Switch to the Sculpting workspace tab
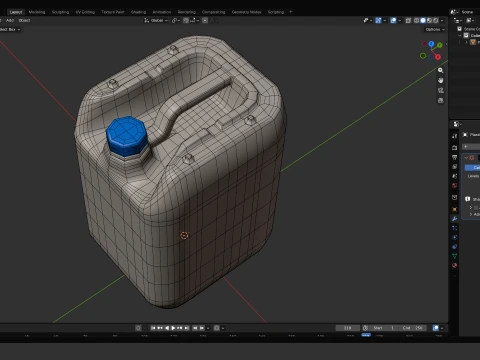Image resolution: width=480 pixels, height=360 pixels. click(60, 12)
